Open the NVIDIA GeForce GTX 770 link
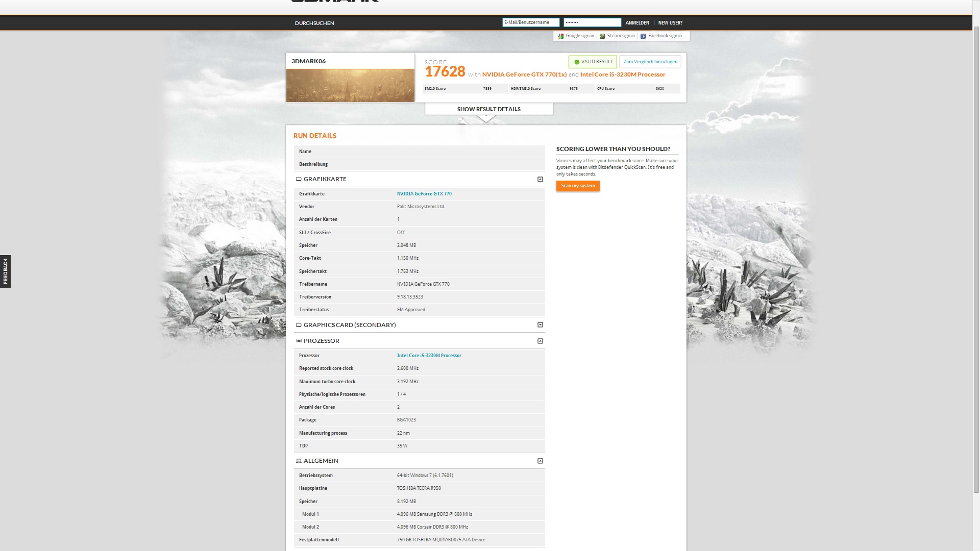Image resolution: width=980 pixels, height=551 pixels. pyautogui.click(x=424, y=194)
